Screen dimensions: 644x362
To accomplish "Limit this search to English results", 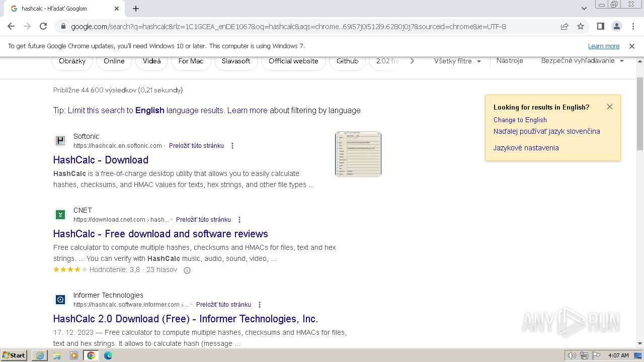I will pyautogui.click(x=145, y=110).
